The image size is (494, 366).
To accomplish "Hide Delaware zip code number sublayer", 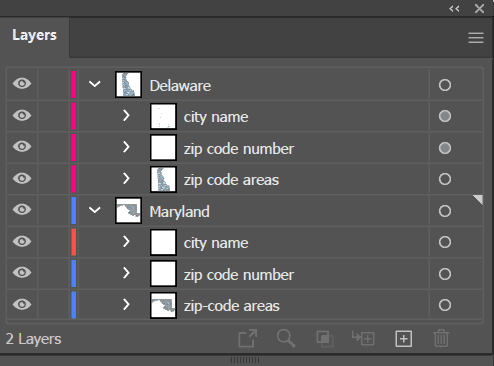I will click(22, 146).
